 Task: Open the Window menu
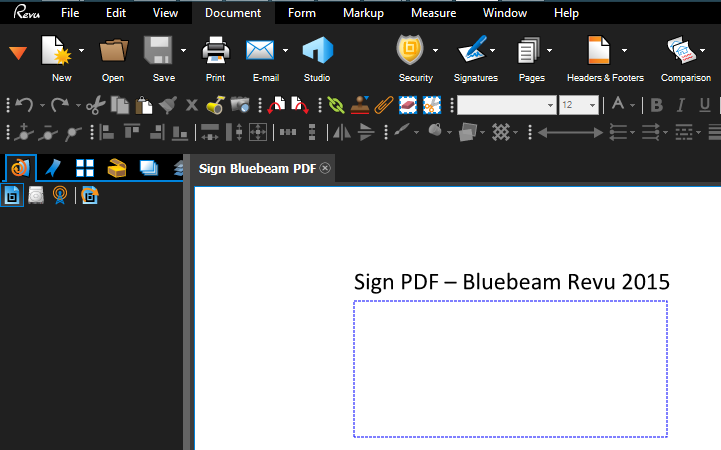[505, 13]
